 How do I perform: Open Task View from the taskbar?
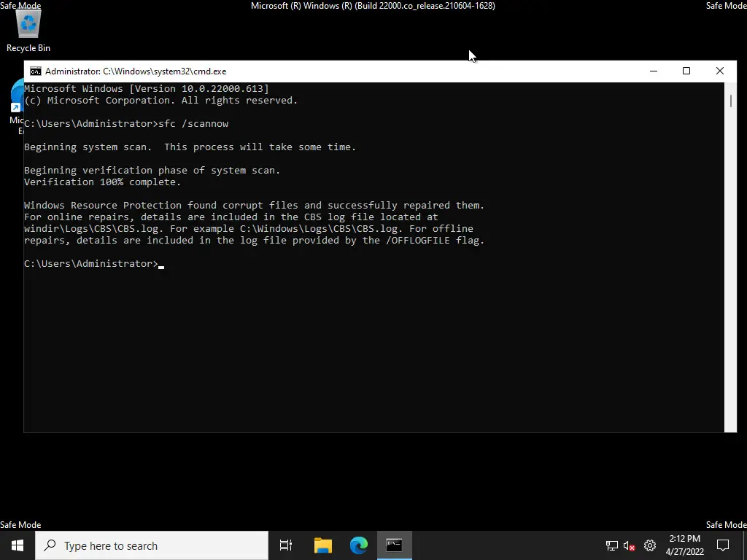point(286,545)
